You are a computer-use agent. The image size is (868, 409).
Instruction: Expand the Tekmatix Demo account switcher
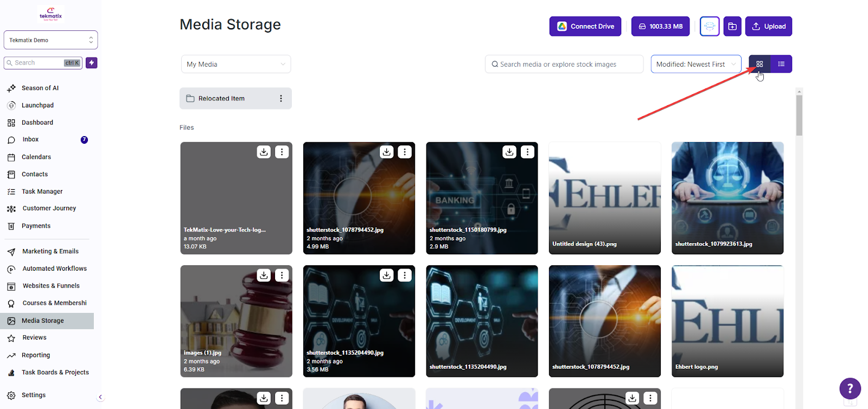click(51, 40)
